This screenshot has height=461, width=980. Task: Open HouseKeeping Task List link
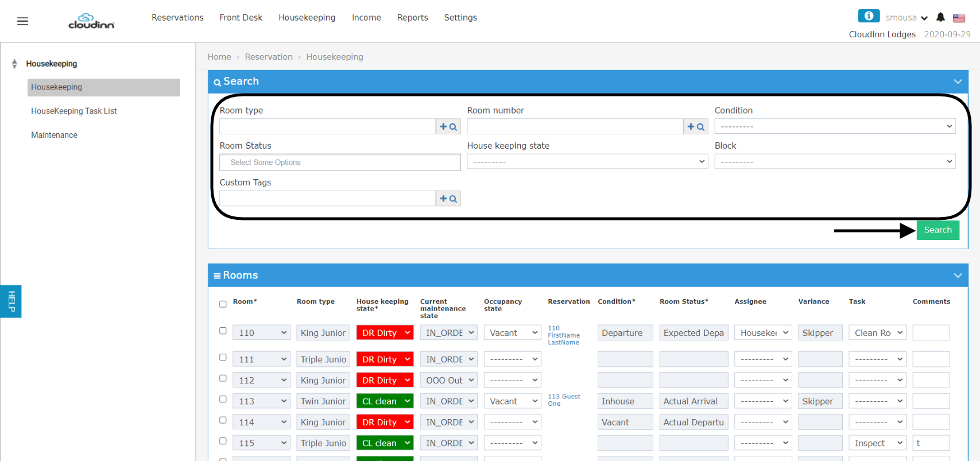pyautogui.click(x=74, y=111)
